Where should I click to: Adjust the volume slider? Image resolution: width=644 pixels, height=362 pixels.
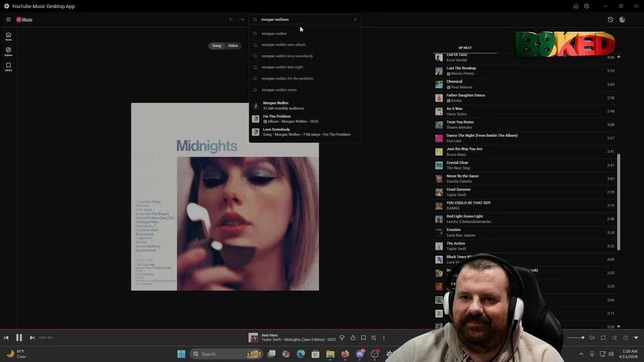click(576, 338)
